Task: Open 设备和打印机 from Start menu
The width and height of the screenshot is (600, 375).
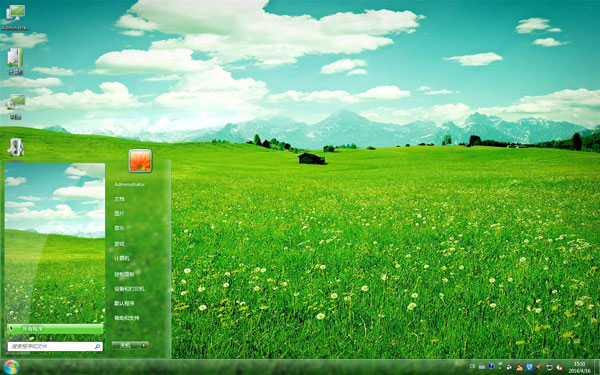Action: pyautogui.click(x=129, y=289)
